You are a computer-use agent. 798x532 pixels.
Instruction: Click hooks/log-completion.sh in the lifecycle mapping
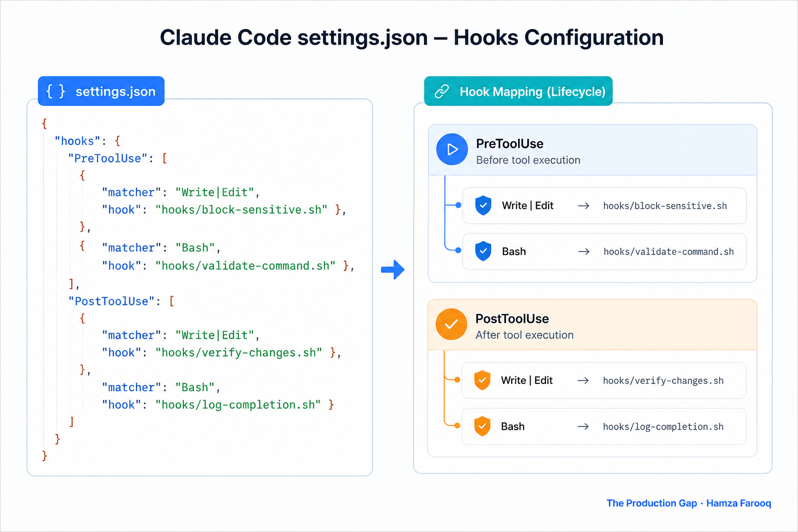(x=663, y=427)
